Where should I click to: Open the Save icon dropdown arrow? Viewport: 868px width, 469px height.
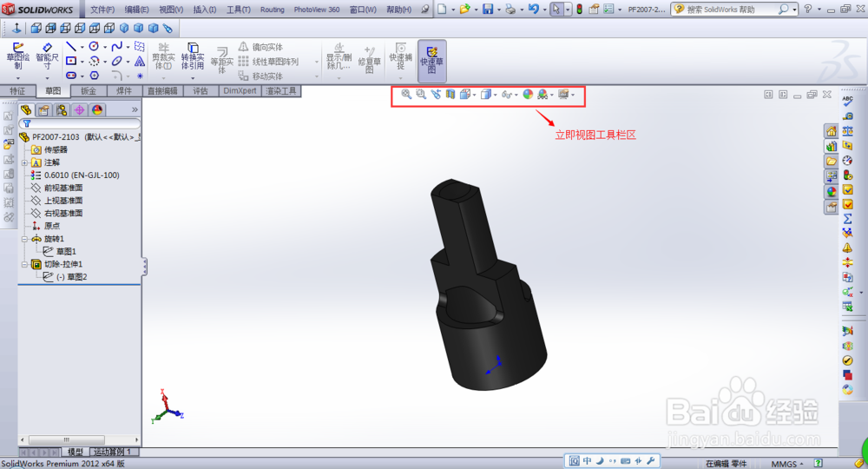498,10
